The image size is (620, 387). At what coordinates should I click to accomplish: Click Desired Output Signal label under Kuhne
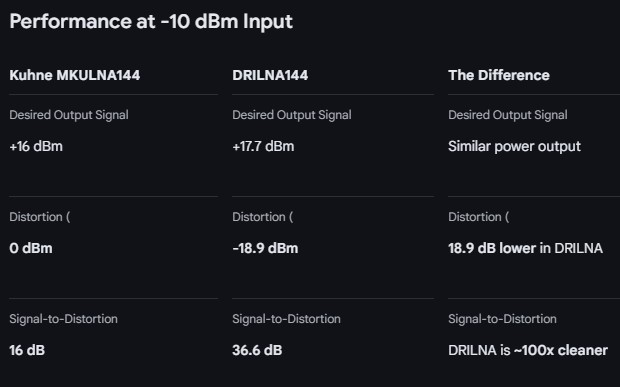(69, 115)
